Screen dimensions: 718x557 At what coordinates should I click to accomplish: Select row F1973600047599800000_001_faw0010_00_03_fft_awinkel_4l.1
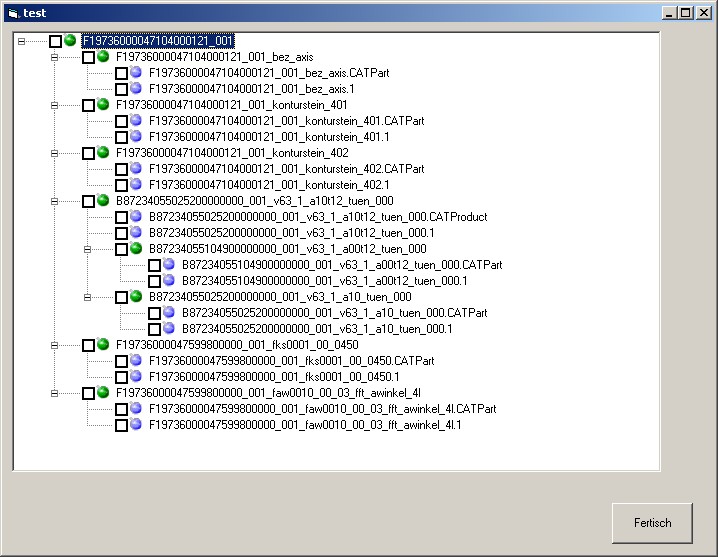305,425
